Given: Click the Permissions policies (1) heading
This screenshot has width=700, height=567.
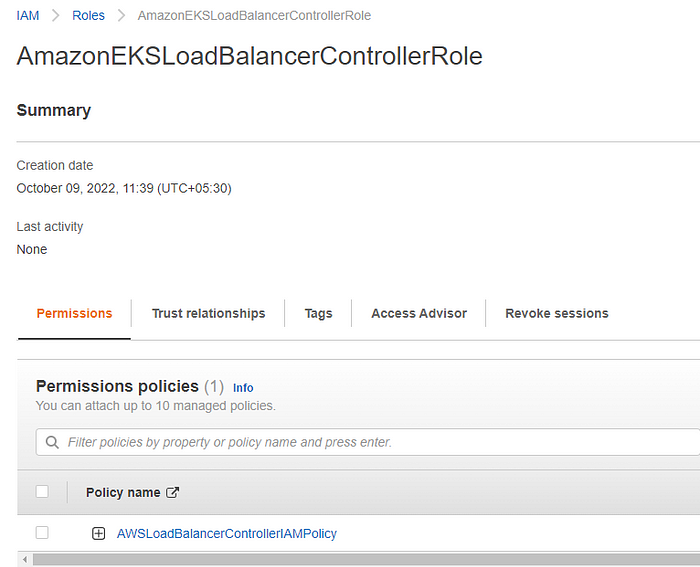Looking at the screenshot, I should [x=130, y=386].
